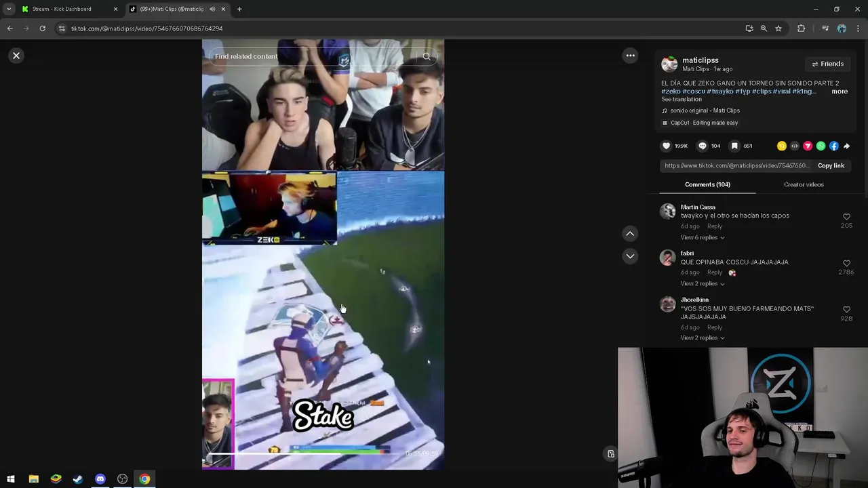Open Chrome profile avatar
This screenshot has height=488, width=868.
(842, 28)
